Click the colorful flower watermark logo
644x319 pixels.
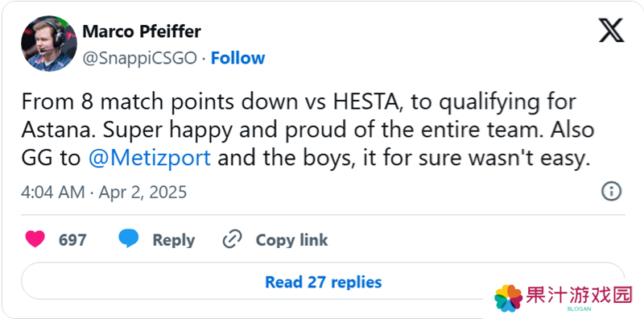(508, 298)
